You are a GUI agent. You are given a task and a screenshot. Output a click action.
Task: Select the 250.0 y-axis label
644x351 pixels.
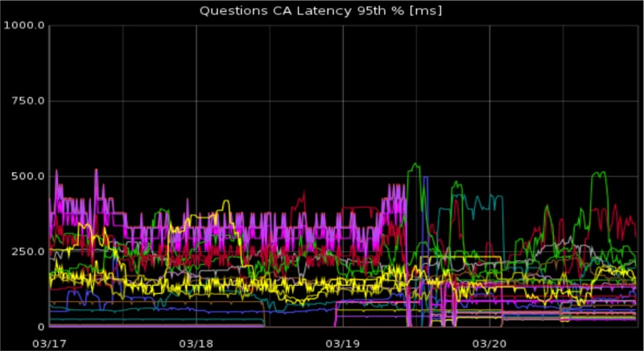click(x=26, y=252)
